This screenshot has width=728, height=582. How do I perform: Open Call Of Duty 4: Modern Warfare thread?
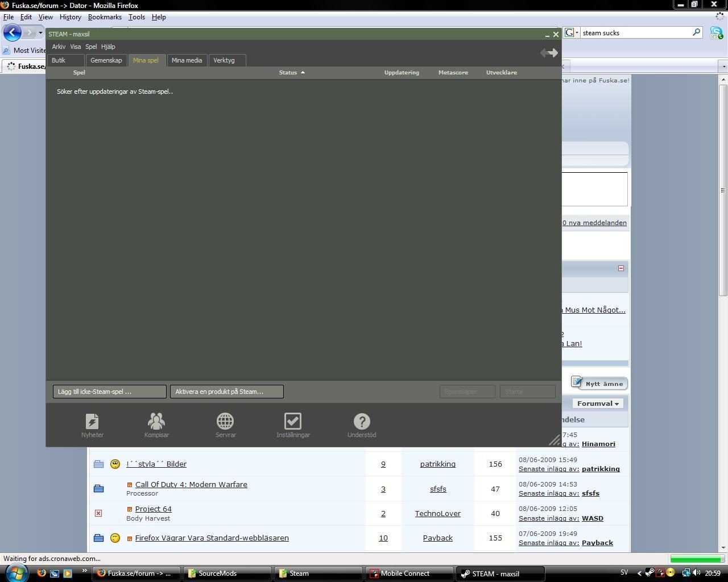[191, 485]
